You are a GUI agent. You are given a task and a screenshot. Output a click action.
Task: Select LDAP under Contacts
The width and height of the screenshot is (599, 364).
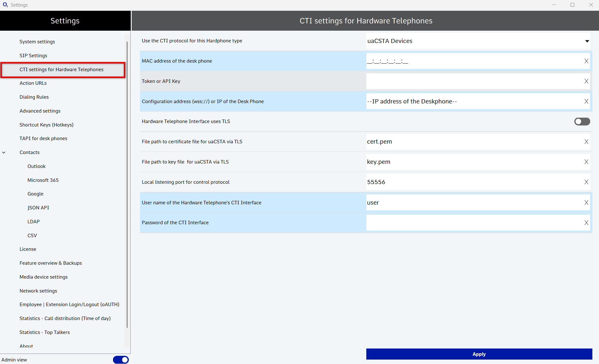pyautogui.click(x=34, y=222)
